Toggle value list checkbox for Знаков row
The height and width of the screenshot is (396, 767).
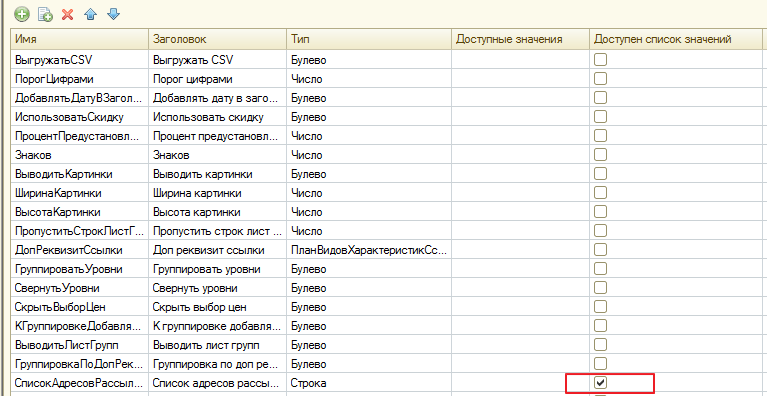(x=600, y=155)
